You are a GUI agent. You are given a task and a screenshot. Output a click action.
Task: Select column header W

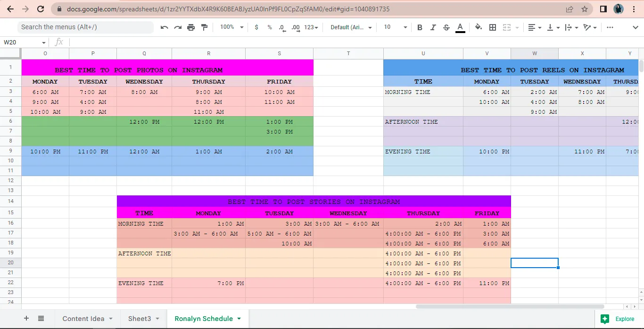click(535, 53)
